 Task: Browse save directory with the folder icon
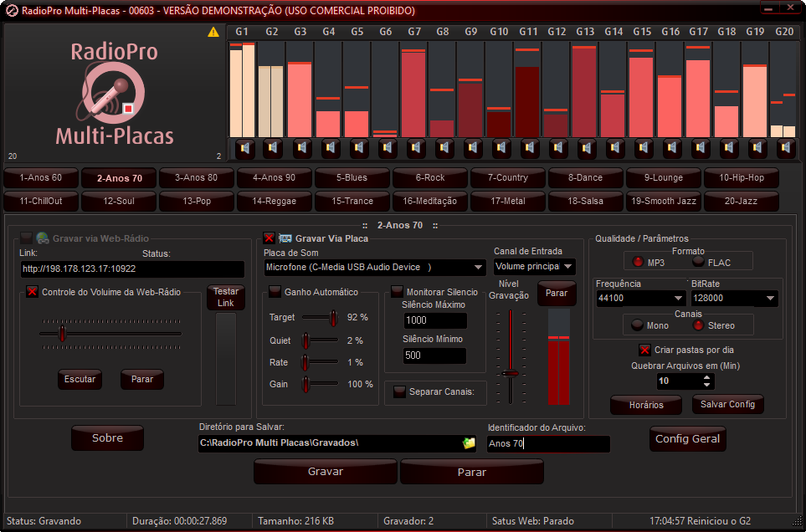(x=469, y=443)
